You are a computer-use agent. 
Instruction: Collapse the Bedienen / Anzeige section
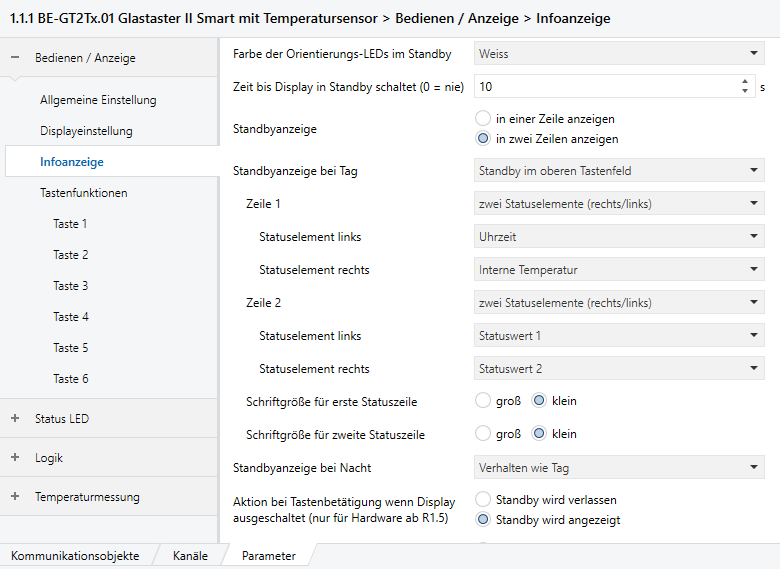(15, 58)
